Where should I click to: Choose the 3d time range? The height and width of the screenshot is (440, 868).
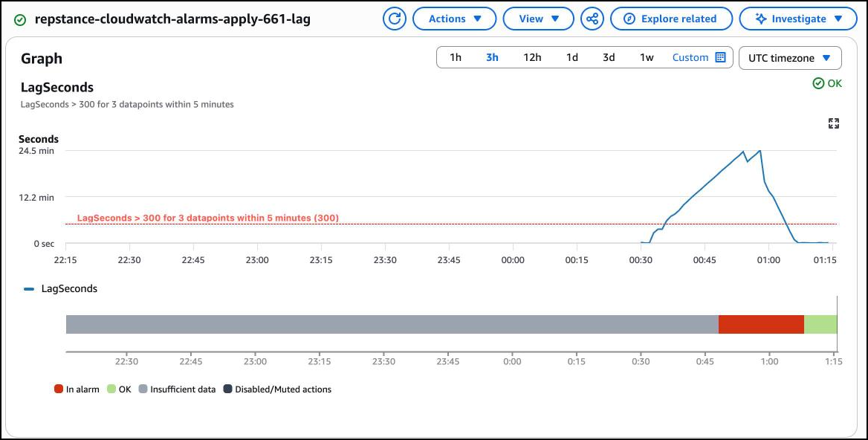click(x=609, y=57)
